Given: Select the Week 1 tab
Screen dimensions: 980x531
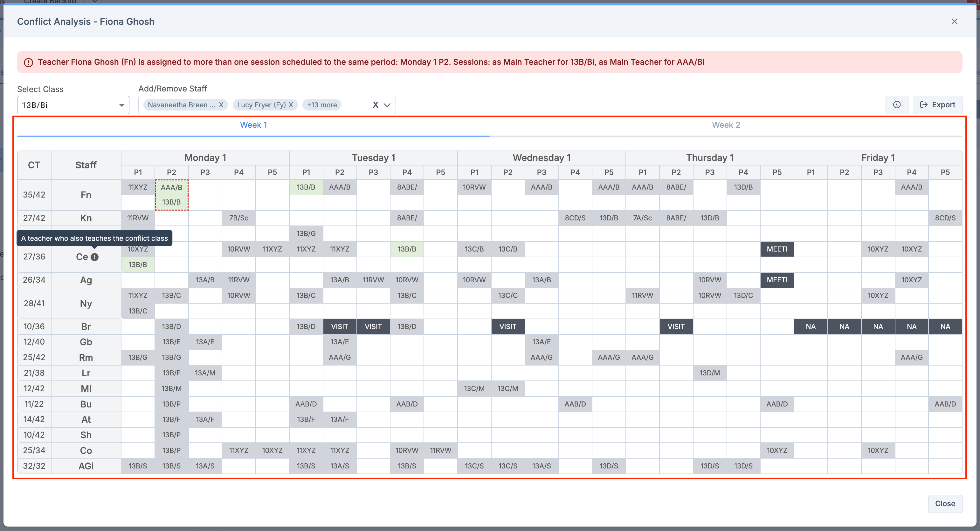Looking at the screenshot, I should click(x=253, y=125).
